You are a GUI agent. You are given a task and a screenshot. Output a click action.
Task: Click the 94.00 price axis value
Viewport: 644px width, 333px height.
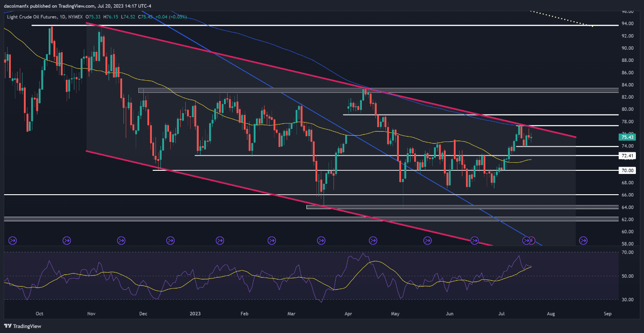628,23
